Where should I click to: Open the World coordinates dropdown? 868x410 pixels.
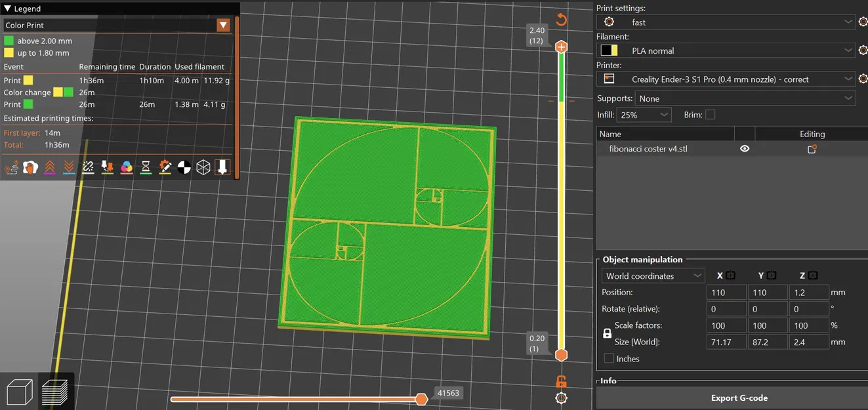pos(653,276)
